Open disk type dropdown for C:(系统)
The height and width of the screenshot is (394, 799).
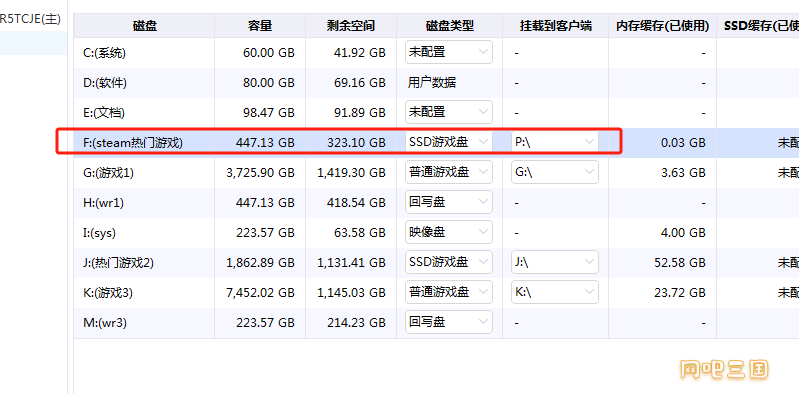click(449, 52)
